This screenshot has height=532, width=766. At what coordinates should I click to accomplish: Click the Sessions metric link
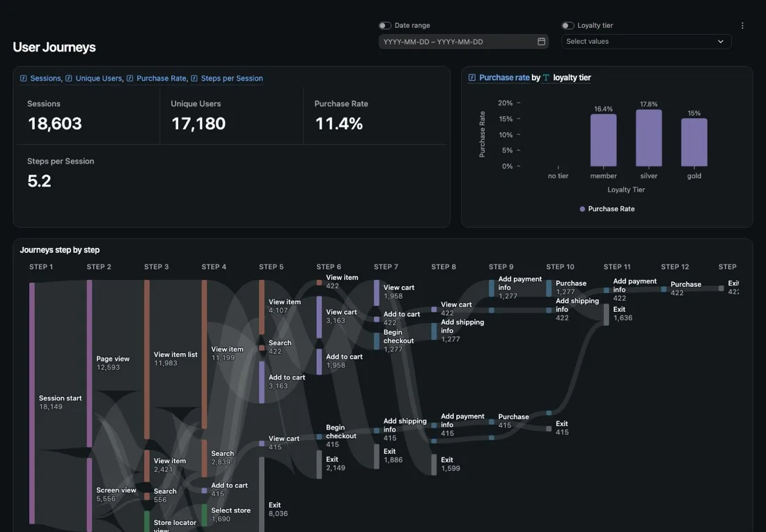[x=45, y=78]
